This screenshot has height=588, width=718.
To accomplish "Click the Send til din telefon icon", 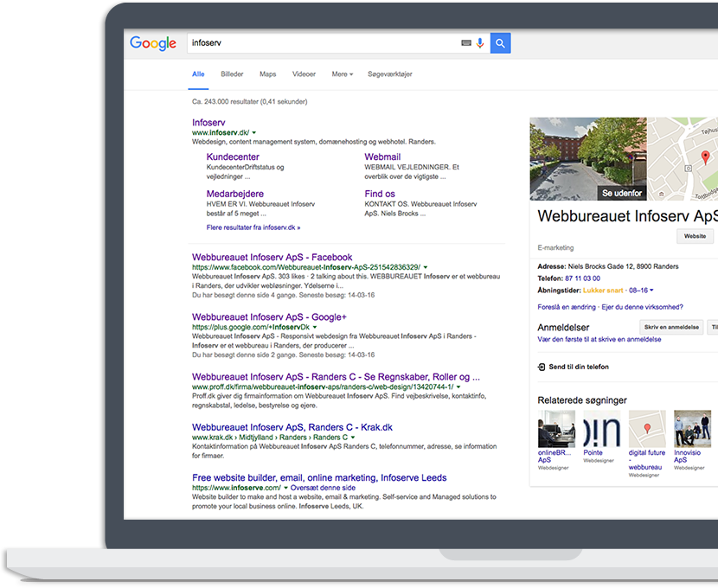I will (x=542, y=367).
